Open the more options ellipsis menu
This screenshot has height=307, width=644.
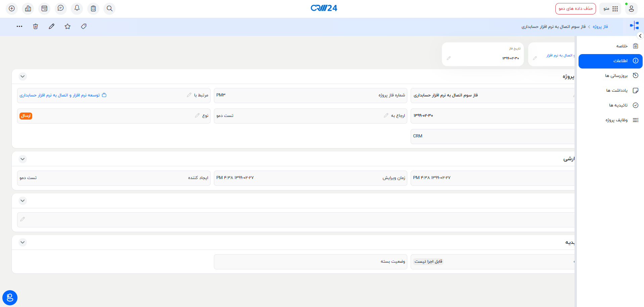click(x=19, y=26)
